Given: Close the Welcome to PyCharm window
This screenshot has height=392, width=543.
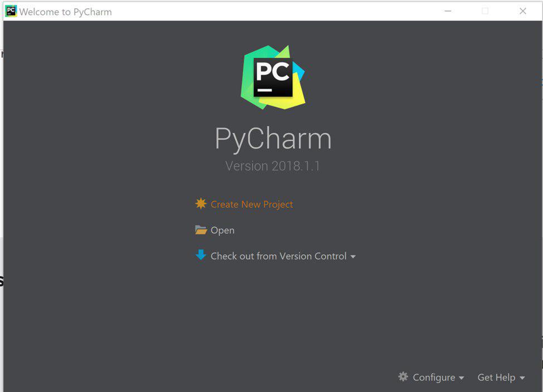Looking at the screenshot, I should coord(523,11).
